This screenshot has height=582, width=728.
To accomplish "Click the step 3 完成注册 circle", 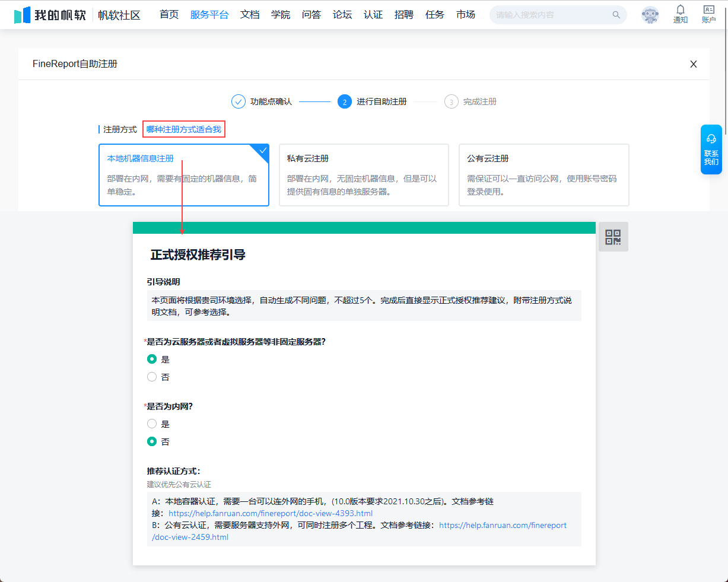I will [x=452, y=101].
